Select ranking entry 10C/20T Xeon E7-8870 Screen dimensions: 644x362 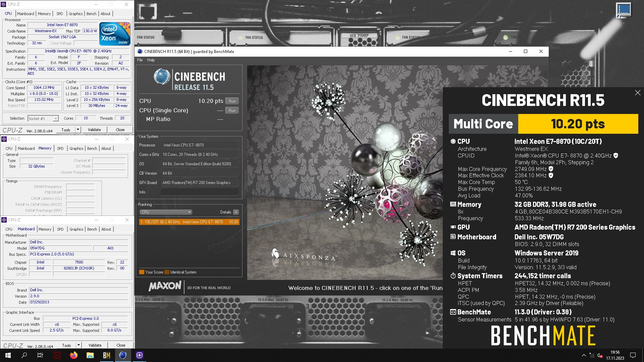(x=189, y=222)
